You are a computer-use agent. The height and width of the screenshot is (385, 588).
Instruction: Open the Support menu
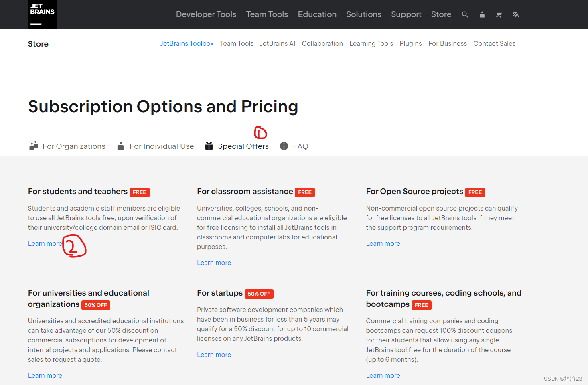406,14
